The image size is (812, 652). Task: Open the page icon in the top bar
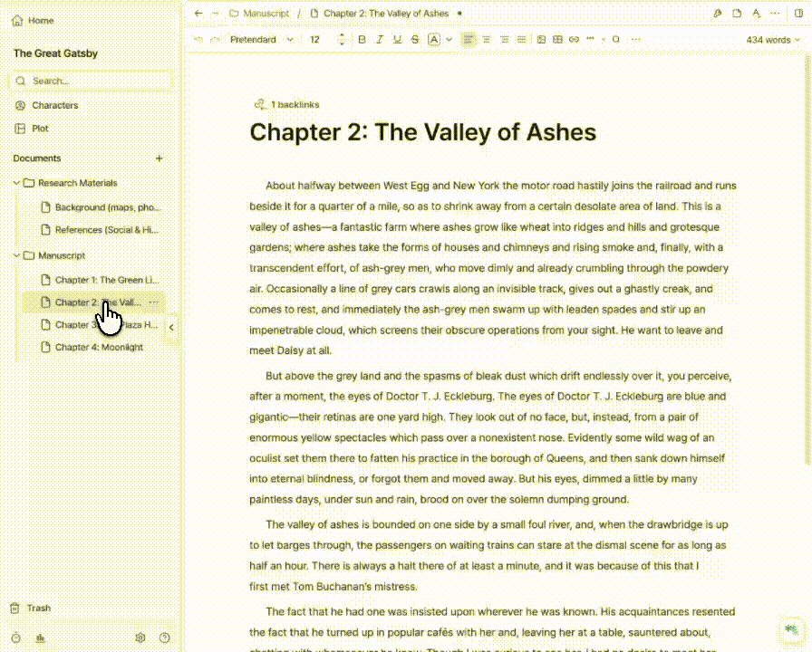(x=737, y=14)
